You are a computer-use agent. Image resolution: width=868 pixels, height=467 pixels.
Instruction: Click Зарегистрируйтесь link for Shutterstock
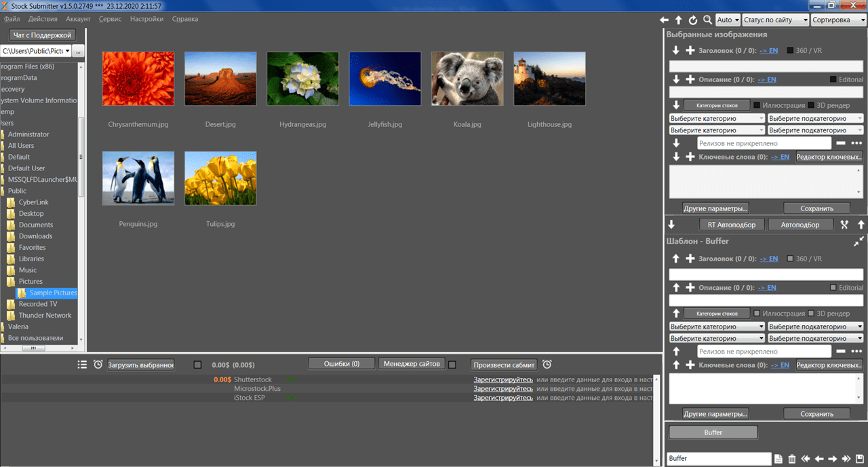pos(503,380)
